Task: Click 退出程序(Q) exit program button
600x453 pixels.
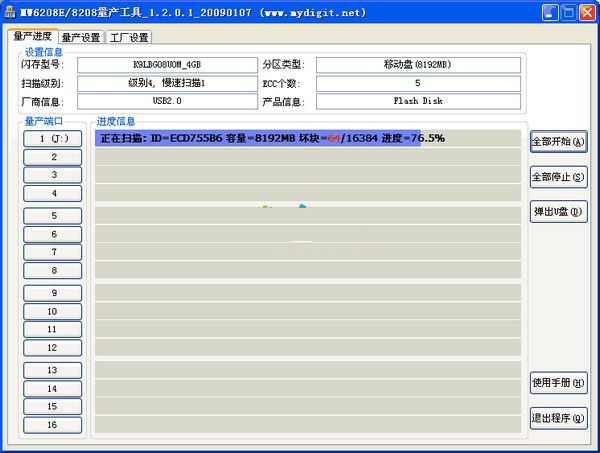Action: click(559, 418)
